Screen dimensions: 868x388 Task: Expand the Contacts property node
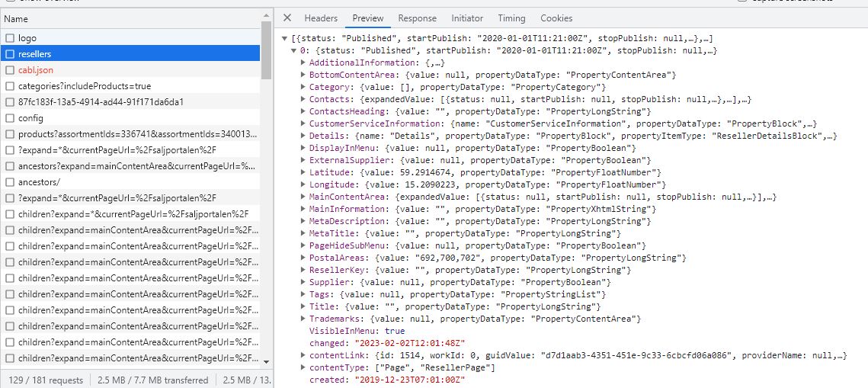click(303, 99)
